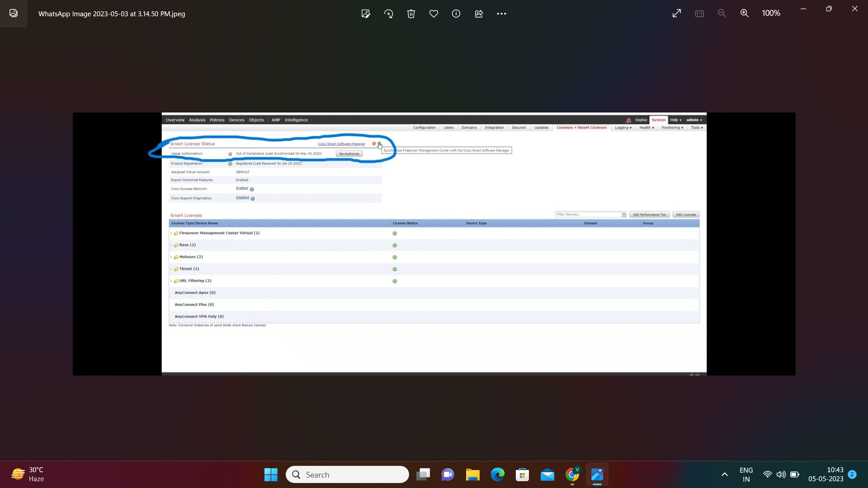Toggle actual size 1:1 view
868x488 pixels.
pyautogui.click(x=699, y=14)
